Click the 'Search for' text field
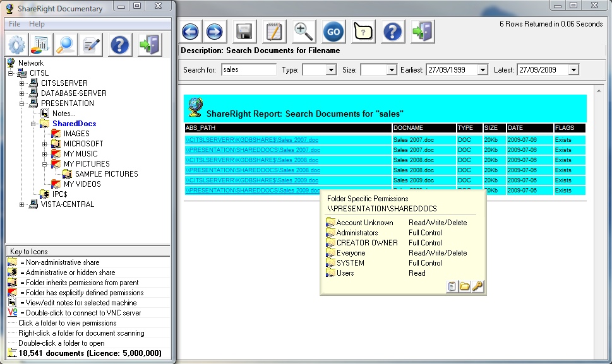The image size is (612, 364). point(249,70)
